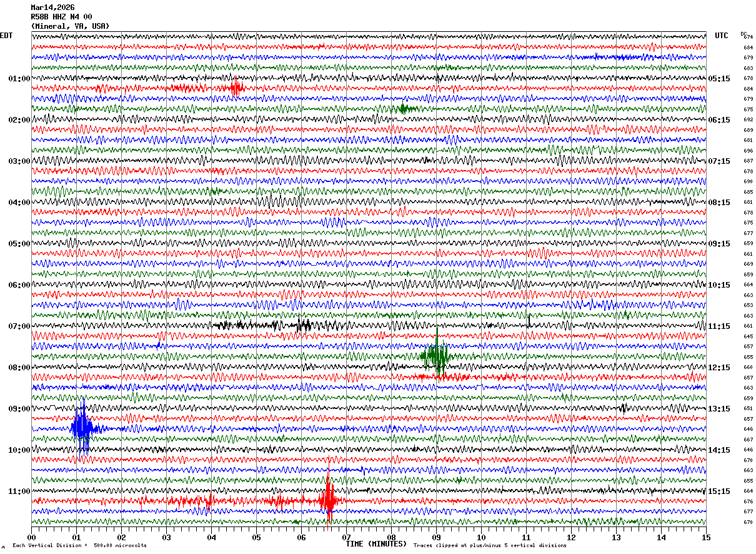The image size is (756, 554).
Task: Click the DC offset value 645
Action: (748, 336)
